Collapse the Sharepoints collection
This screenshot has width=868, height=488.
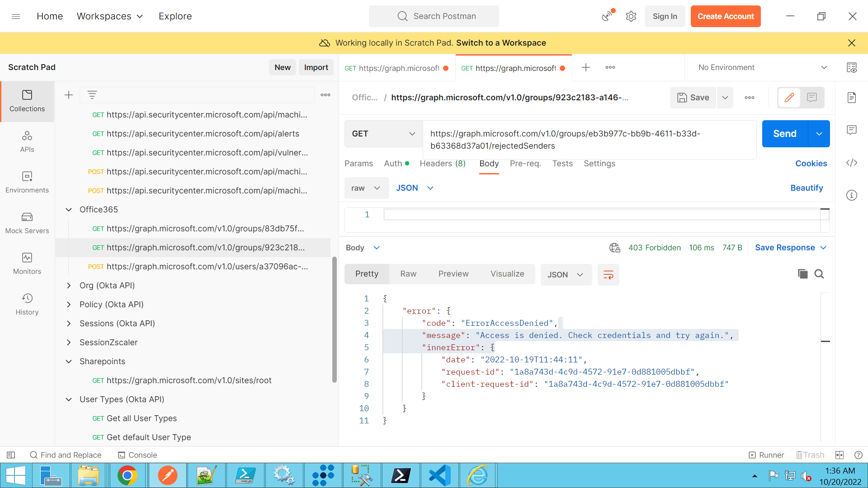tap(69, 361)
